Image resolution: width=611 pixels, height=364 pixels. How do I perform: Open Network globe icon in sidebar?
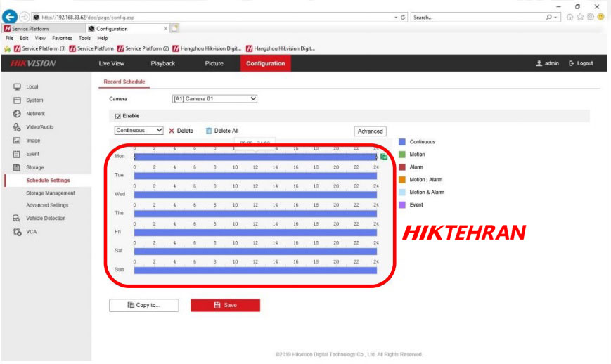point(17,114)
